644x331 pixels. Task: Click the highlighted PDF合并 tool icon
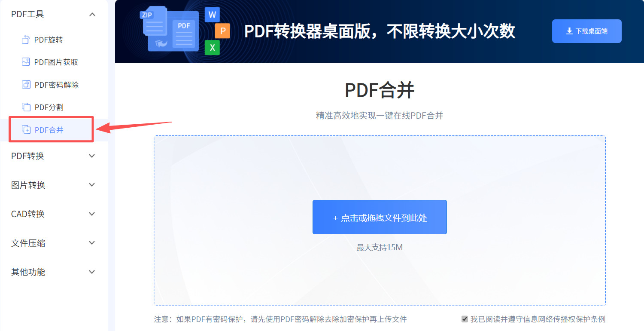pos(27,129)
